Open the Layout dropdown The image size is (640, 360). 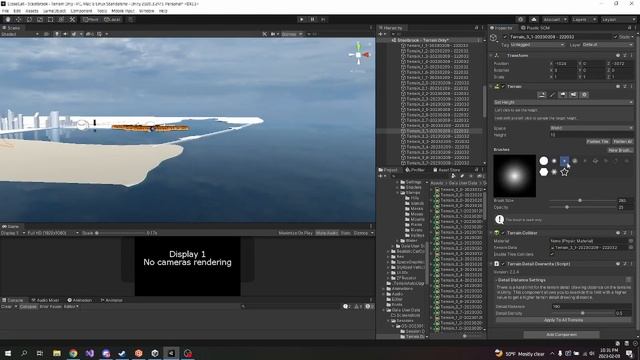[x=618, y=19]
